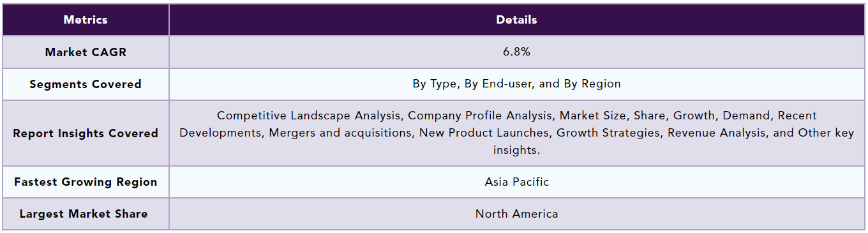Screen dimensions: 868x233
Task: Click the 'insights.' last line text
Action: pos(516,150)
